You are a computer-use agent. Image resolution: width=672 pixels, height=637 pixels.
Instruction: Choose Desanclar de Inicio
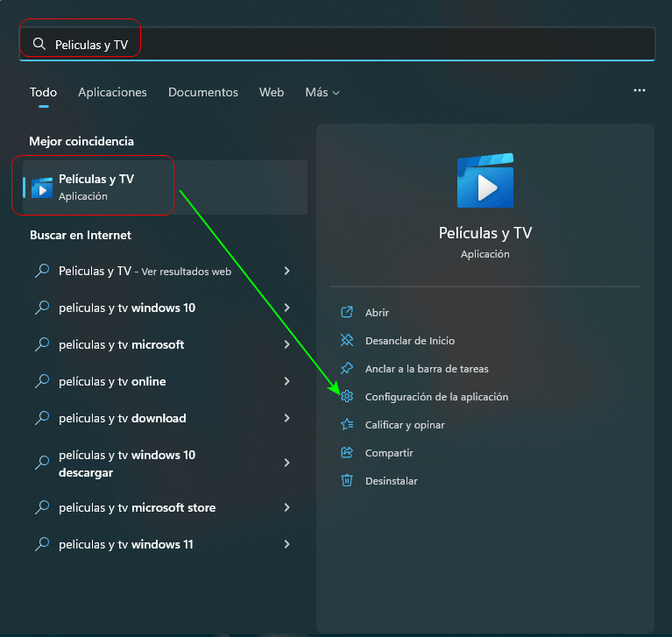410,341
